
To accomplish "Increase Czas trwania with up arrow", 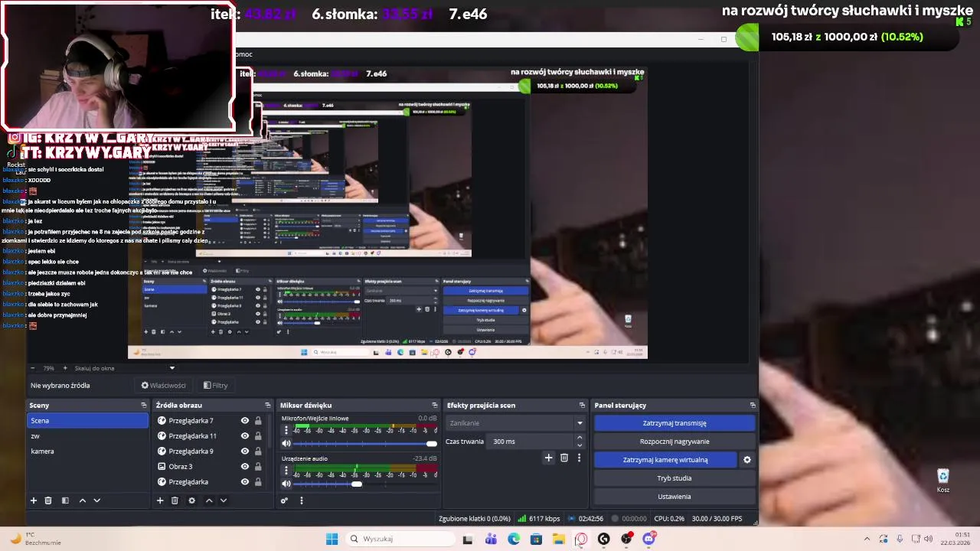I will pyautogui.click(x=580, y=438).
